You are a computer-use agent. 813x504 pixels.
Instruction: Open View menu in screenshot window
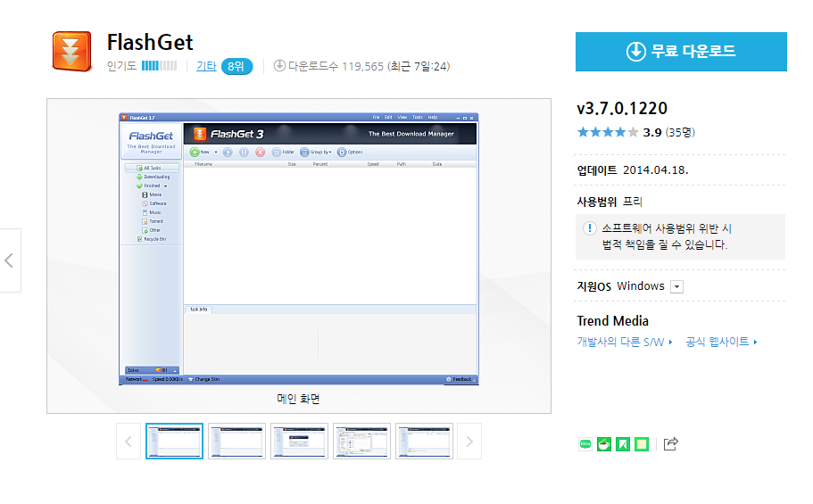click(402, 117)
